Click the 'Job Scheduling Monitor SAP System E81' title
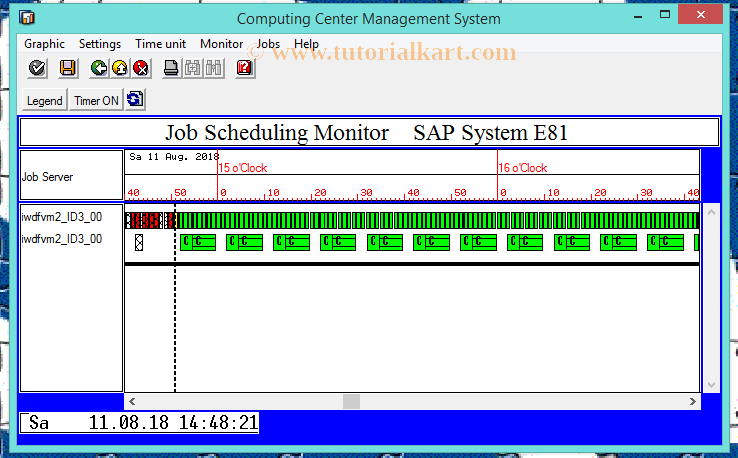 (x=367, y=132)
